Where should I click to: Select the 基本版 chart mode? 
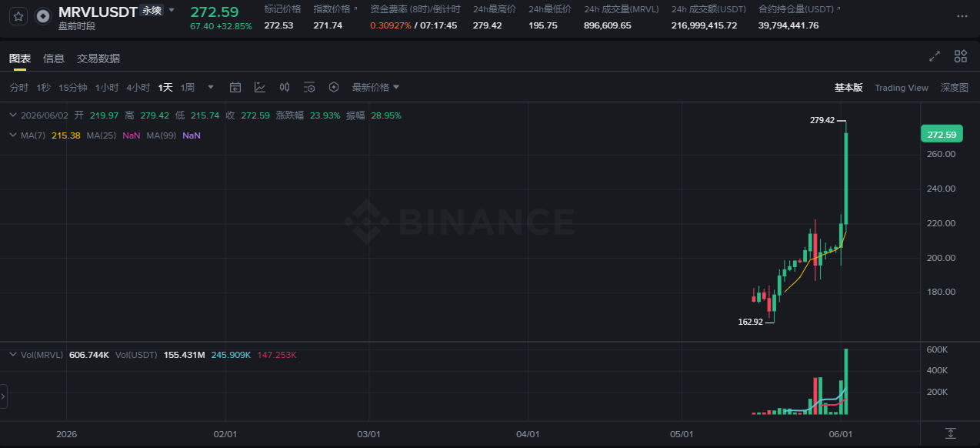click(848, 88)
